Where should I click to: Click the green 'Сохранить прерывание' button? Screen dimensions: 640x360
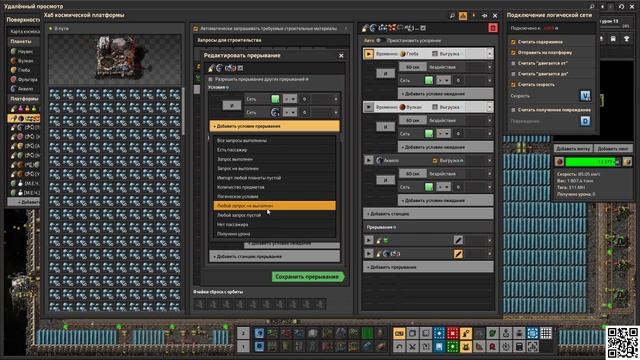308,277
